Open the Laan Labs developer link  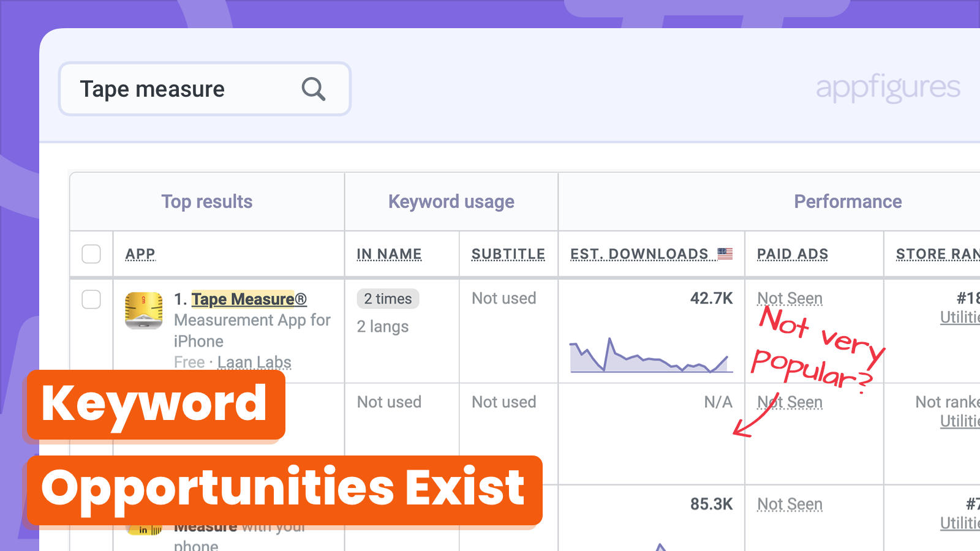point(254,362)
